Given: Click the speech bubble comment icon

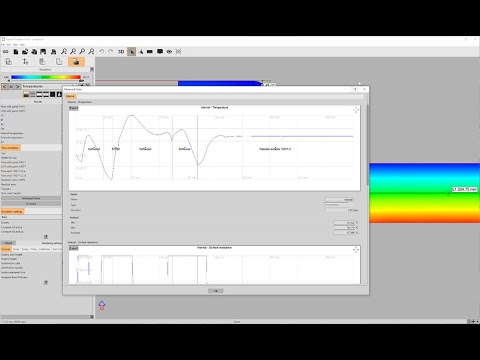Looking at the screenshot, I should pyautogui.click(x=160, y=52).
